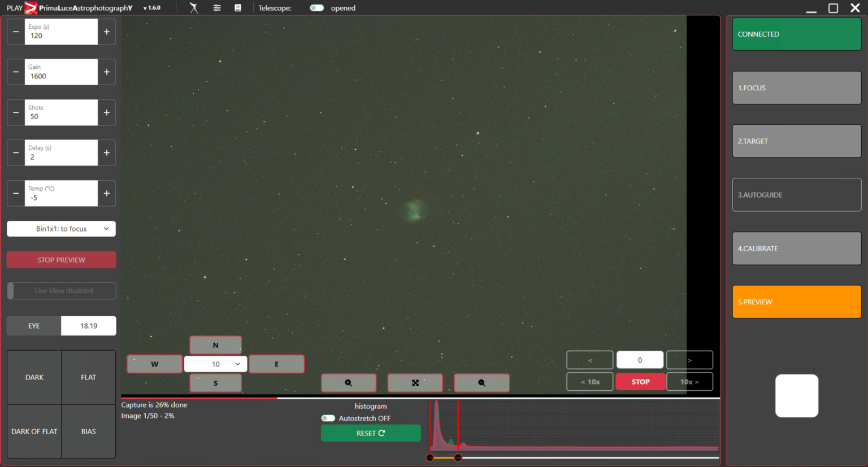Open the log book icon in the toolbar
This screenshot has height=467, width=868.
[238, 7]
